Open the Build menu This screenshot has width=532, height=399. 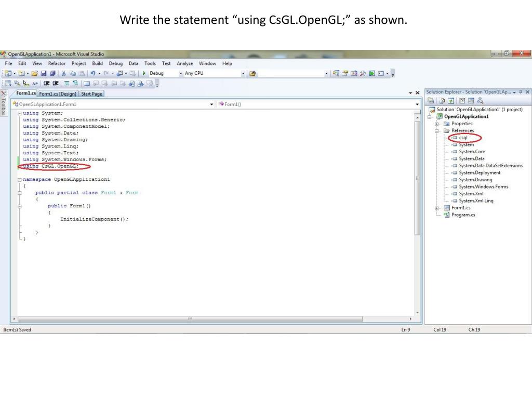point(97,63)
